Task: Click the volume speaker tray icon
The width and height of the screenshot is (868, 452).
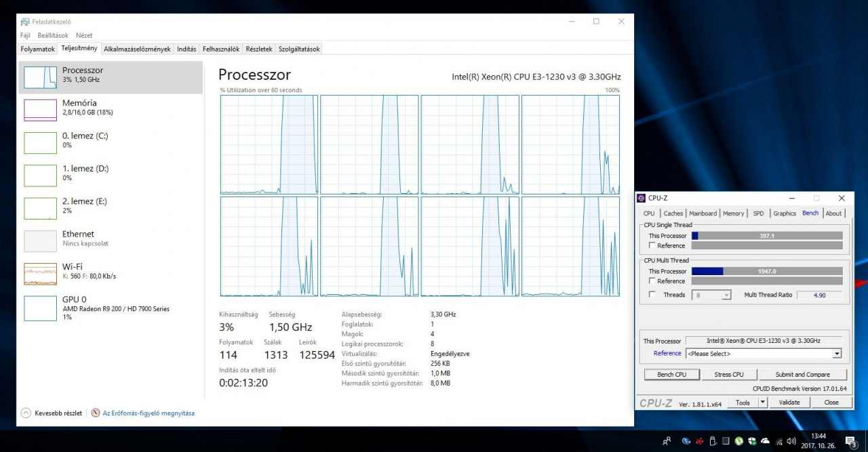Action: coord(791,441)
